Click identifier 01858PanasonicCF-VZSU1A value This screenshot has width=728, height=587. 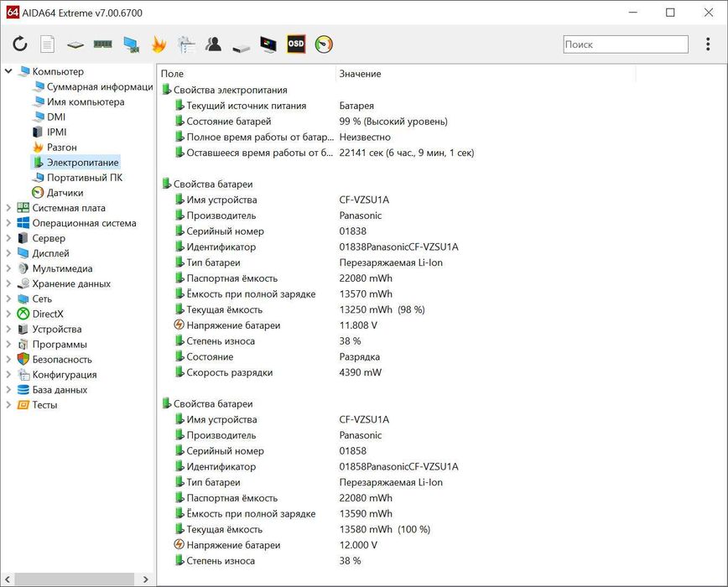398,466
